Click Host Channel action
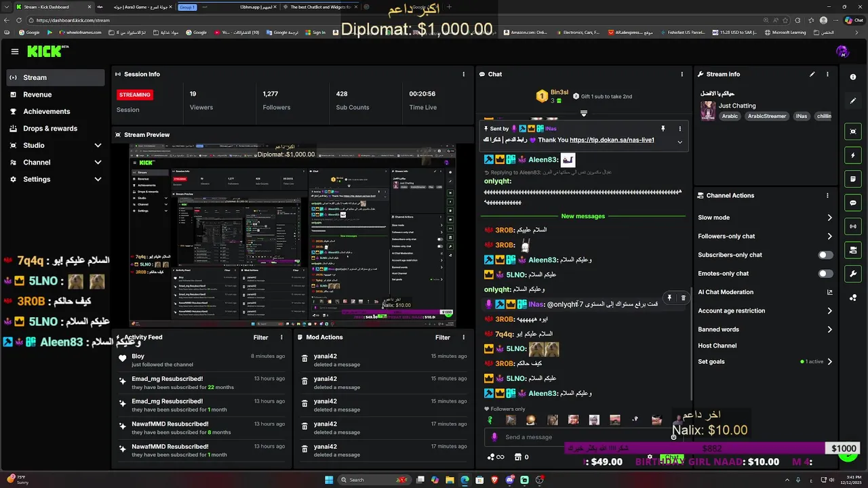 [717, 346]
